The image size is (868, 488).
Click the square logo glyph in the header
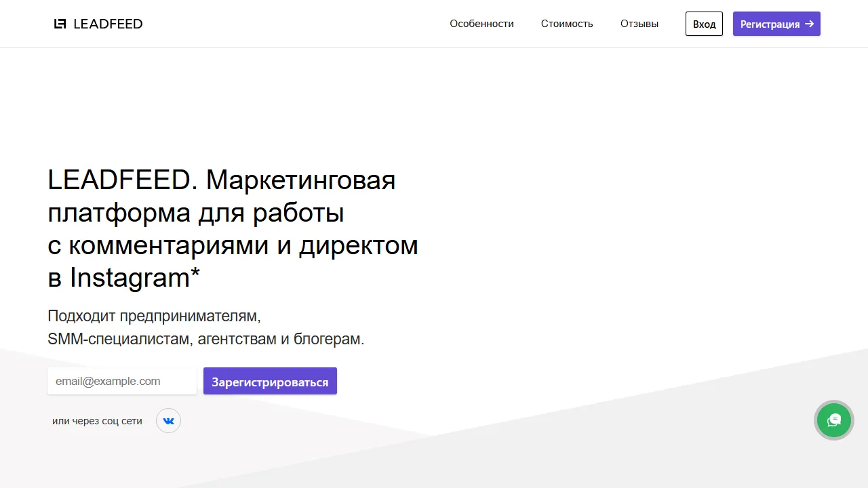[x=60, y=24]
